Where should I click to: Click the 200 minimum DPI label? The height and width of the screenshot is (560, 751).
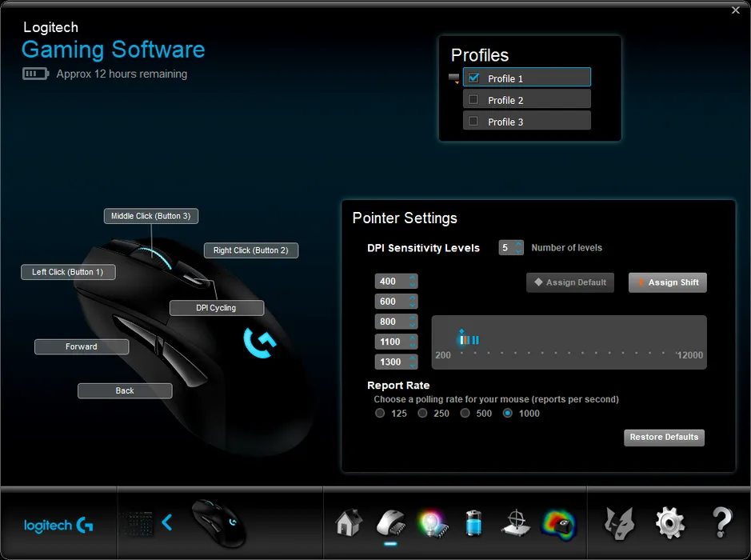click(x=443, y=355)
